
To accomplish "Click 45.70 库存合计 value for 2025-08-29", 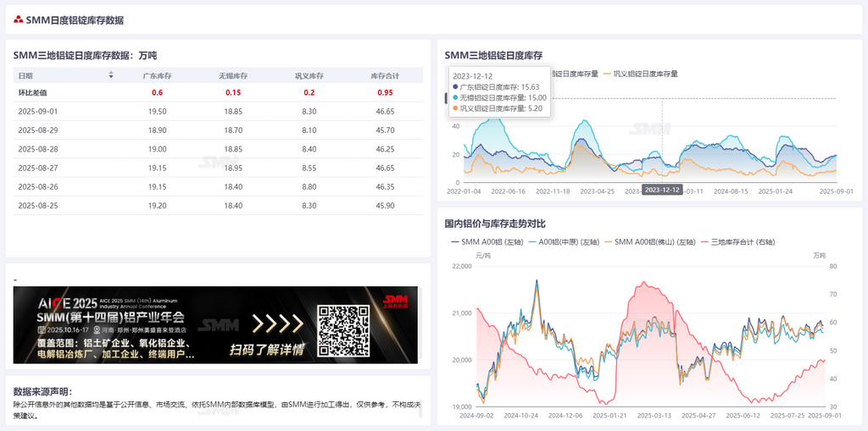I will (386, 130).
